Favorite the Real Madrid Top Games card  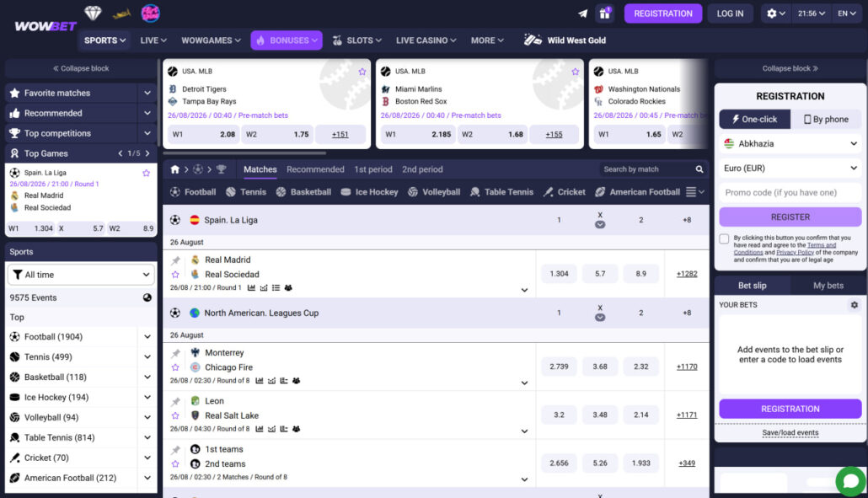146,174
